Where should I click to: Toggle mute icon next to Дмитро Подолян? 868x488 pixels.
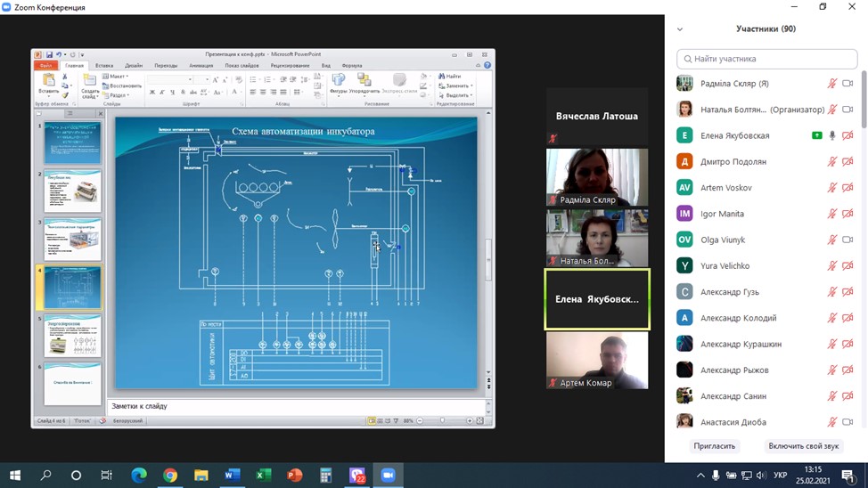(832, 162)
